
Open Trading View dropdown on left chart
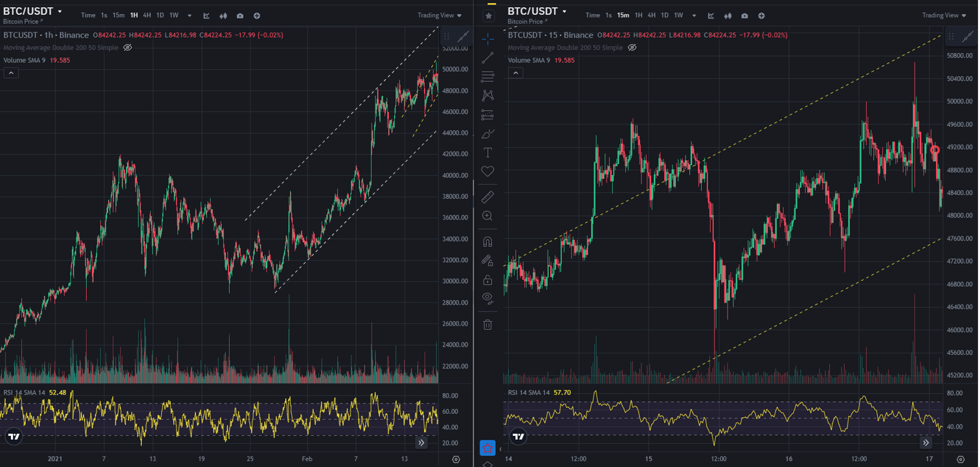pos(440,16)
